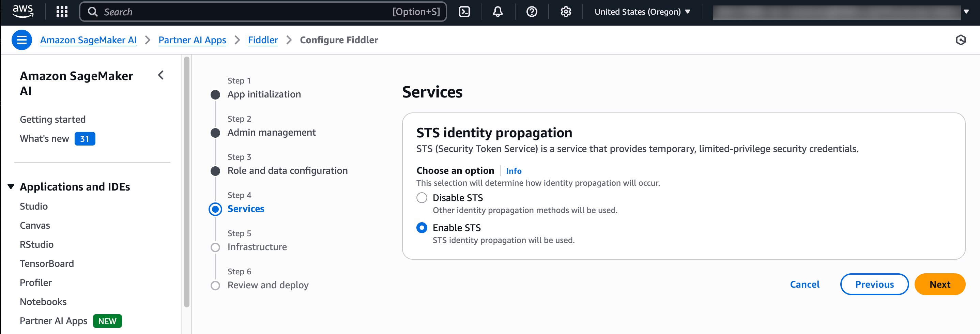Collapse the Applications and IDEs section
The image size is (980, 334).
tap(11, 186)
